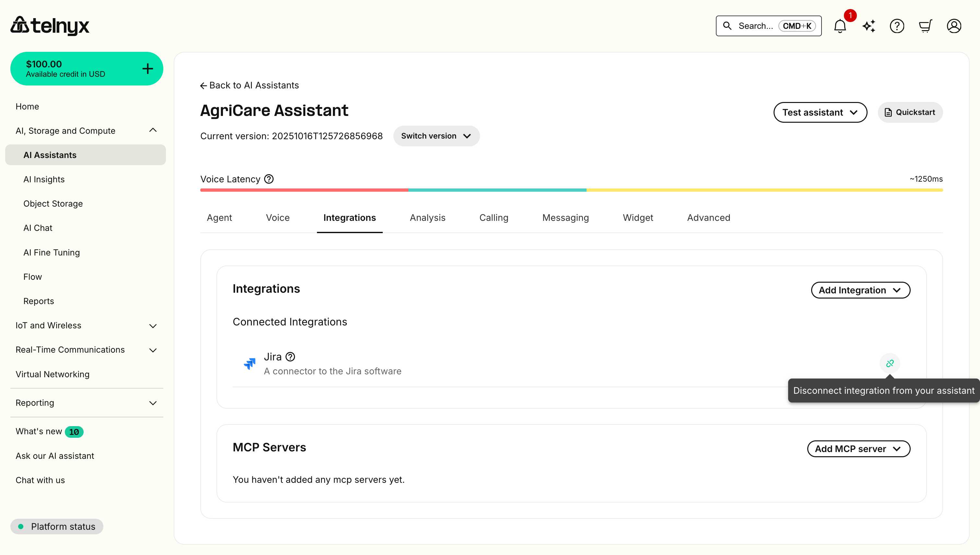Open the Add Integration dropdown
980x555 pixels.
pyautogui.click(x=860, y=290)
